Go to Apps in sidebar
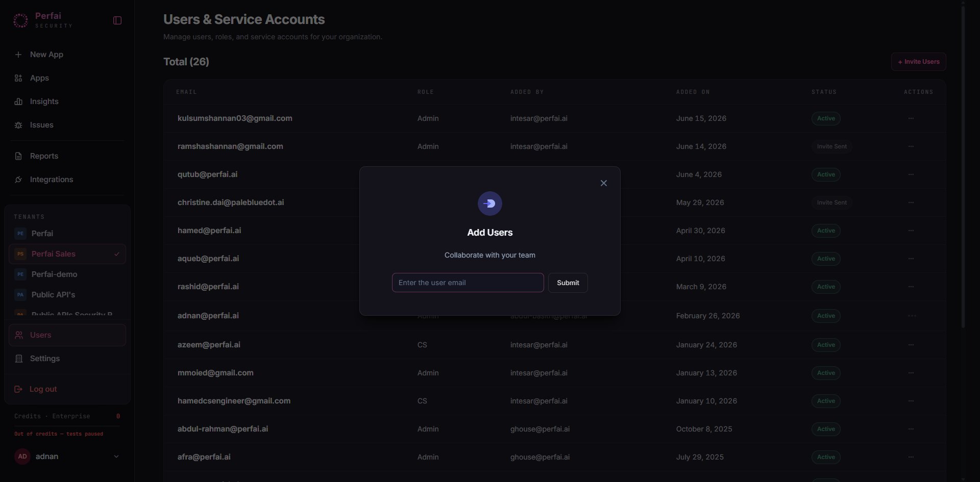This screenshot has height=482, width=980. [67, 78]
